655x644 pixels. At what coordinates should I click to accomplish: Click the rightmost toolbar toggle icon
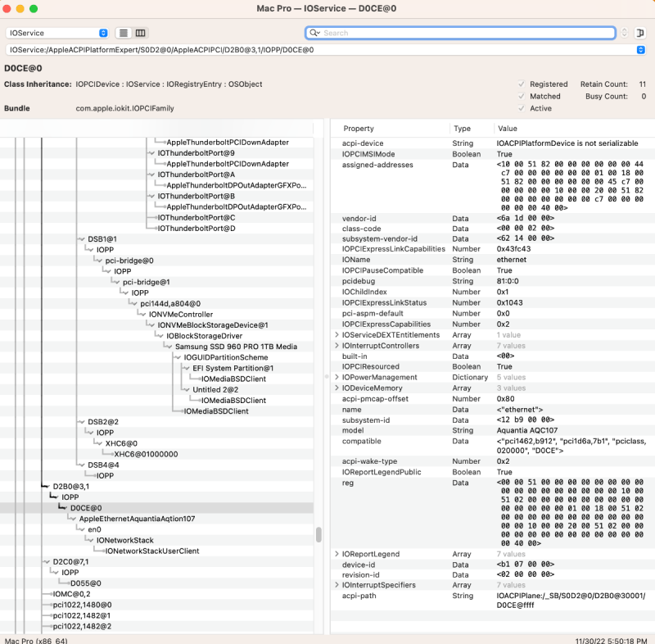(641, 33)
